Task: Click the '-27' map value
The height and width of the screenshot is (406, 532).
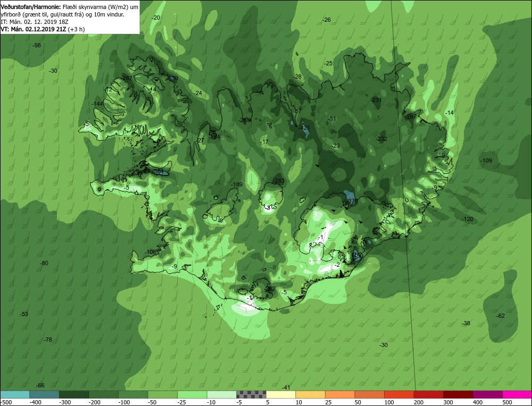Action: 200,141
